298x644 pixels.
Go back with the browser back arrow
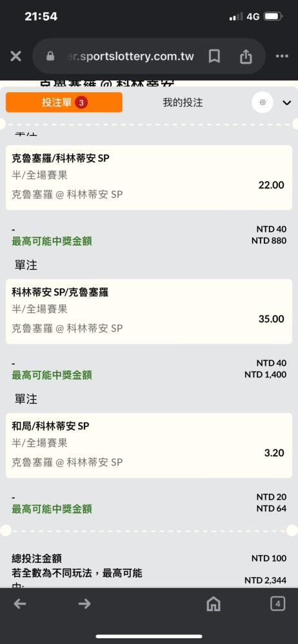pos(20,603)
